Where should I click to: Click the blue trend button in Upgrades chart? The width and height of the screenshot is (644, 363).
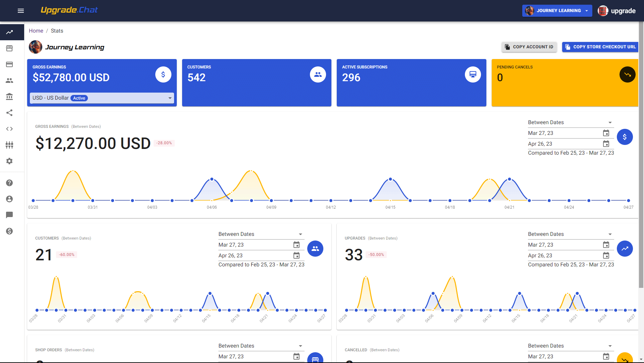[x=625, y=249]
